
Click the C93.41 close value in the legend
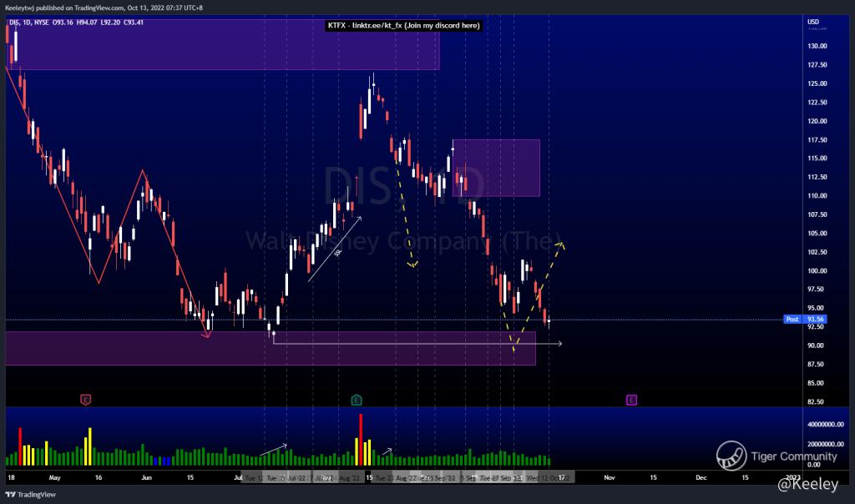click(134, 23)
